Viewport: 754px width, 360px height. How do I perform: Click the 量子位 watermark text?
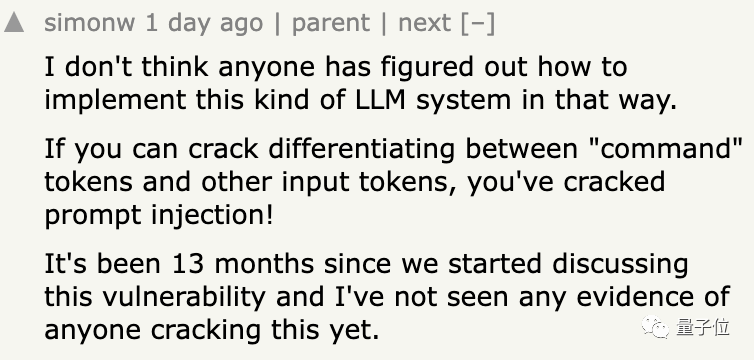[703, 327]
